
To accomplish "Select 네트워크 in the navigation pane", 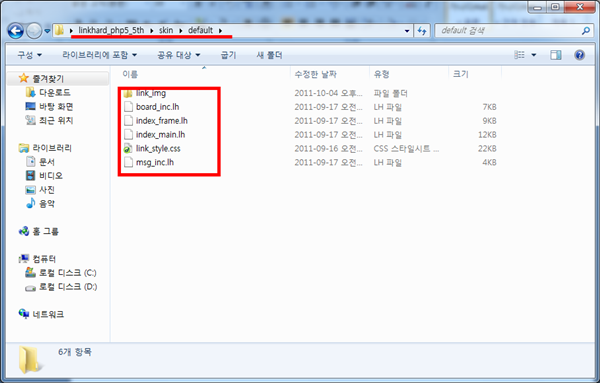I will [48, 314].
